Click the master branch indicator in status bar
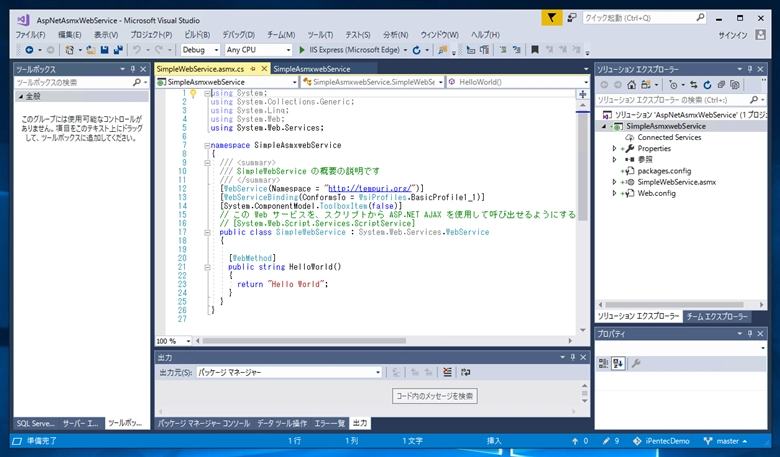 [x=726, y=441]
